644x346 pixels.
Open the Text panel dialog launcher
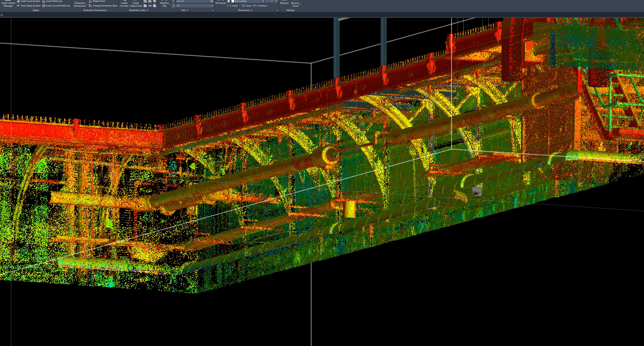coord(213,10)
